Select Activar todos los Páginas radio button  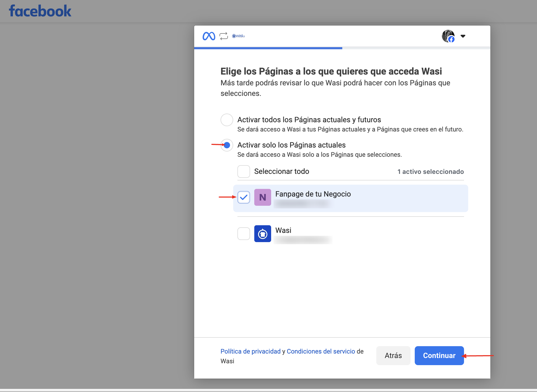[x=227, y=120]
